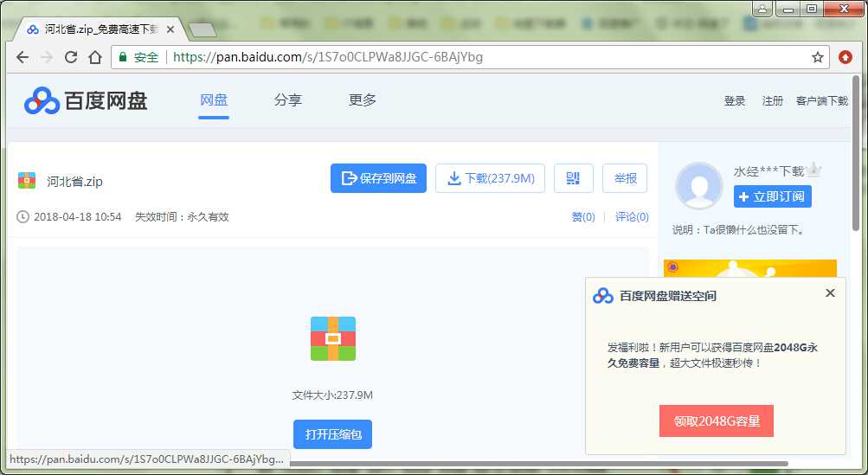Click the red extension icon in toolbar
This screenshot has width=868, height=475.
click(845, 56)
